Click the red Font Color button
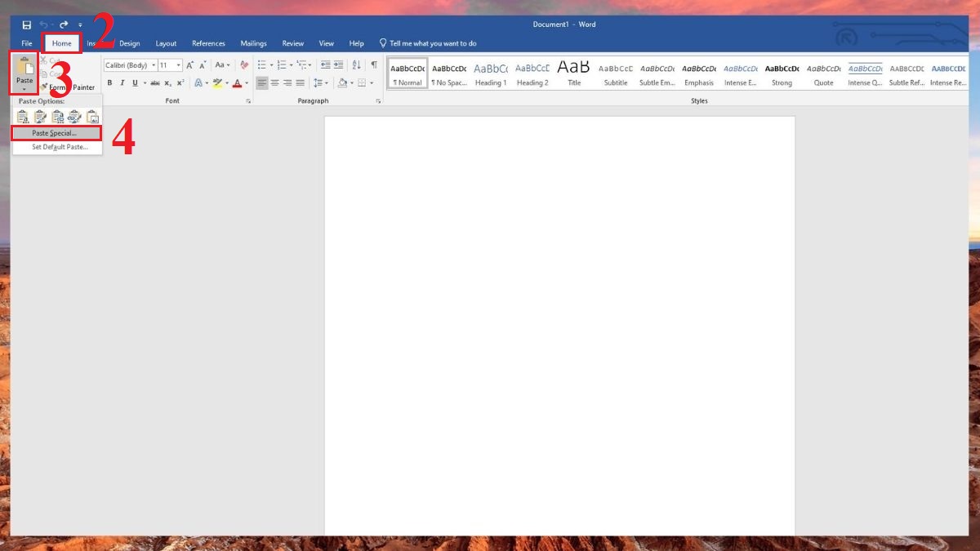The height and width of the screenshot is (551, 980). click(237, 83)
